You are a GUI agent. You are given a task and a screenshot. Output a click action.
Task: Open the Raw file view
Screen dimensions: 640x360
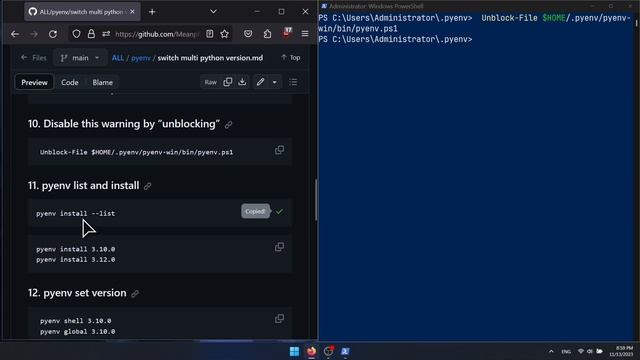coord(211,82)
